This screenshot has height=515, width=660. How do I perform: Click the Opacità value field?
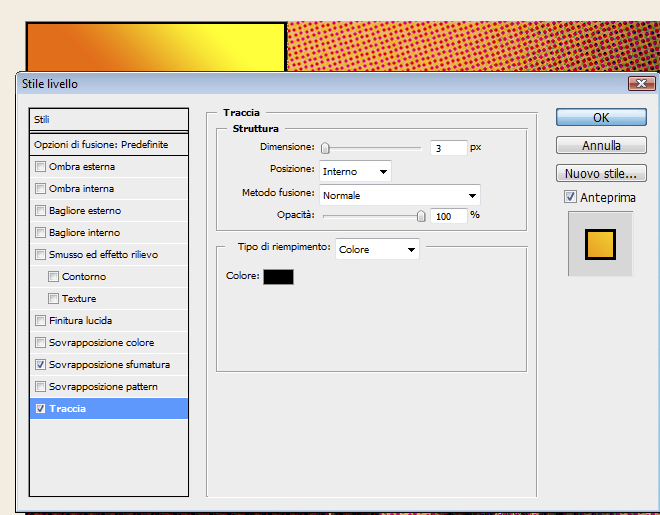pyautogui.click(x=449, y=216)
